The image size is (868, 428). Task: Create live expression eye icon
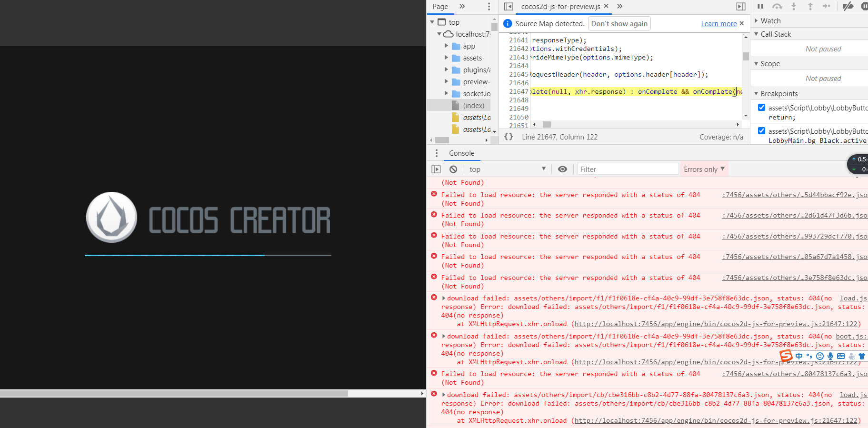(562, 169)
